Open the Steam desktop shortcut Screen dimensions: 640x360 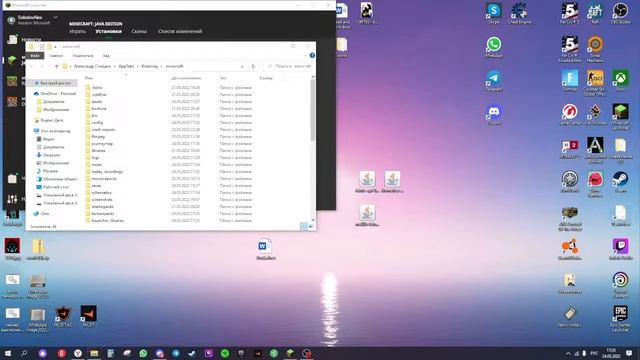pyautogui.click(x=620, y=182)
